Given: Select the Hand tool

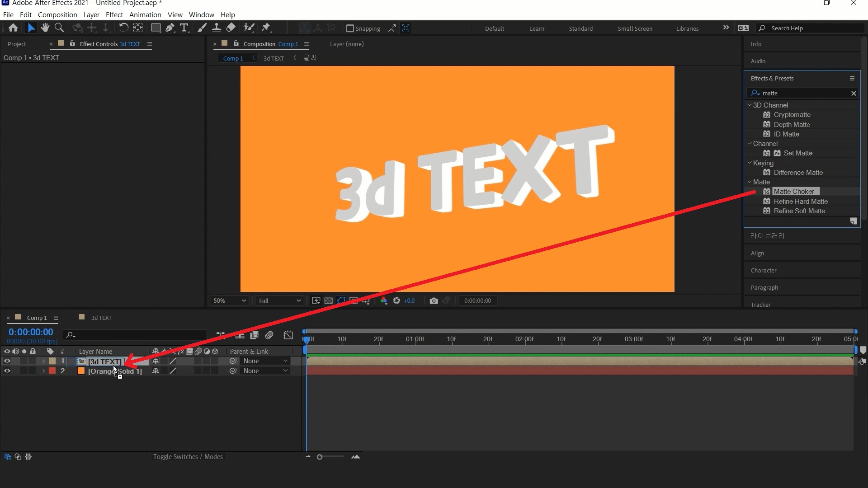Looking at the screenshot, I should pyautogui.click(x=45, y=28).
